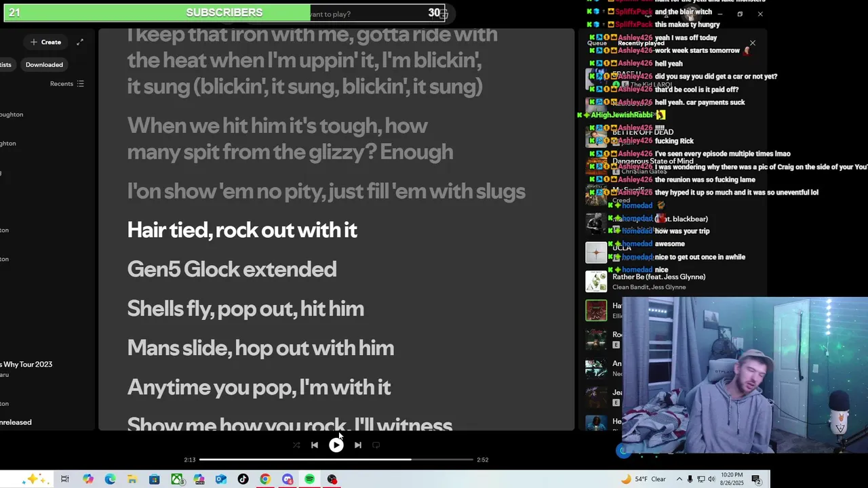Screen dimensions: 868x488
Task: Click the Rather Be album thumbnail
Action: tap(596, 281)
